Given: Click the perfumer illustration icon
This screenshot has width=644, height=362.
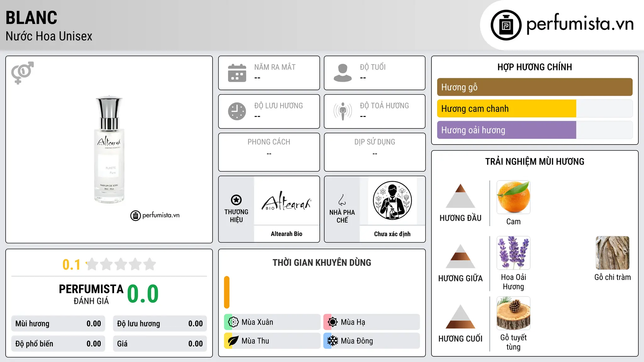Looking at the screenshot, I should 392,200.
